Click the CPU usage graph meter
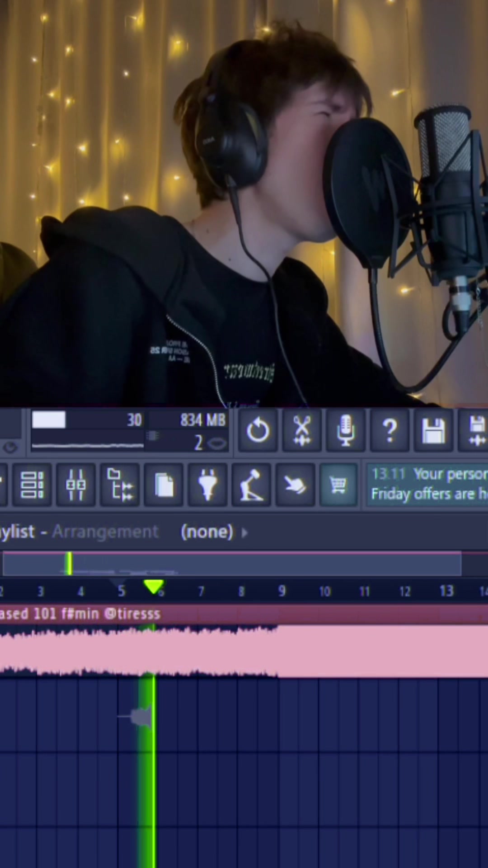 88,446
